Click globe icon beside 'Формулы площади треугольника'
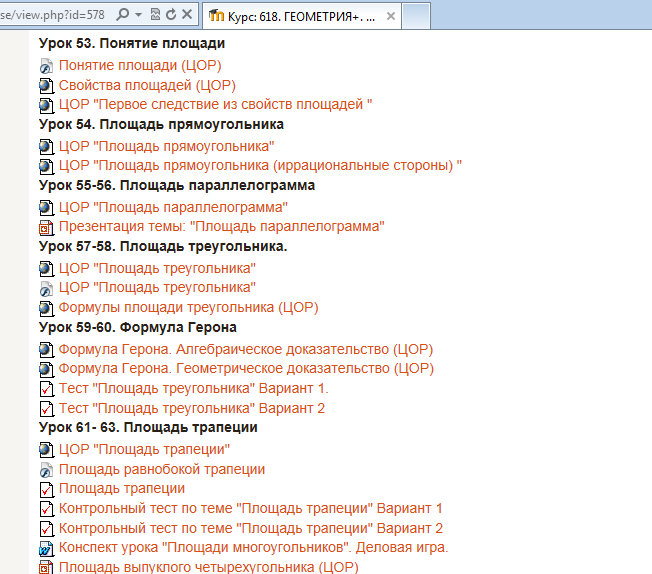The height and width of the screenshot is (574, 652). [x=46, y=309]
